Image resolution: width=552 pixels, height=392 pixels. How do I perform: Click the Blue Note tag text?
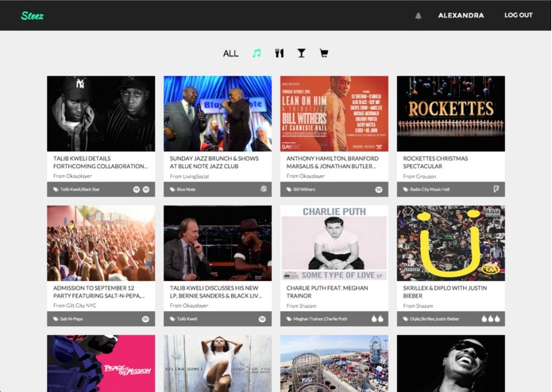pos(186,190)
